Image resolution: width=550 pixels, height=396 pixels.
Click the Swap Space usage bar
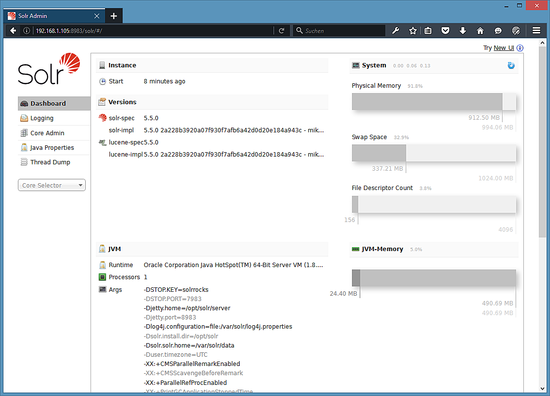(434, 153)
